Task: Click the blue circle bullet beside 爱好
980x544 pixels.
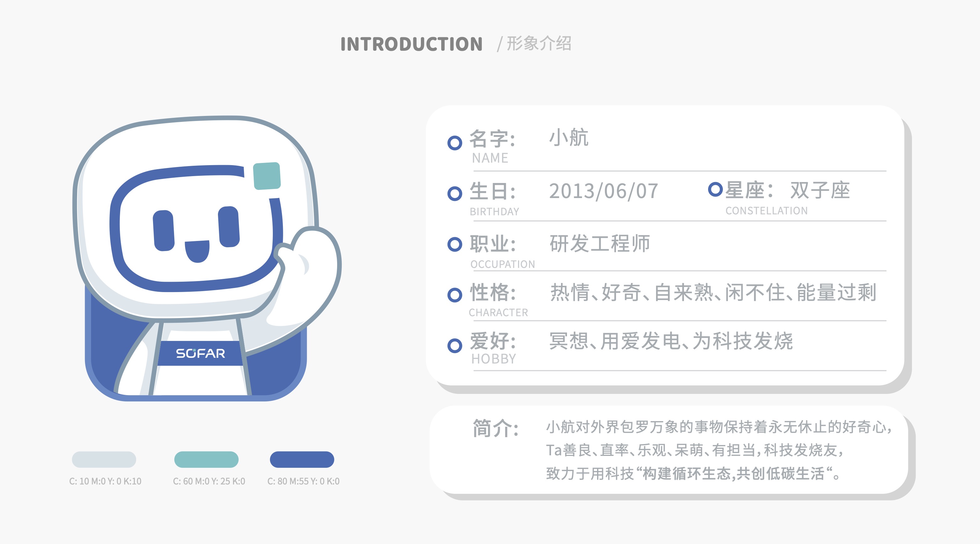Action: pyautogui.click(x=455, y=346)
